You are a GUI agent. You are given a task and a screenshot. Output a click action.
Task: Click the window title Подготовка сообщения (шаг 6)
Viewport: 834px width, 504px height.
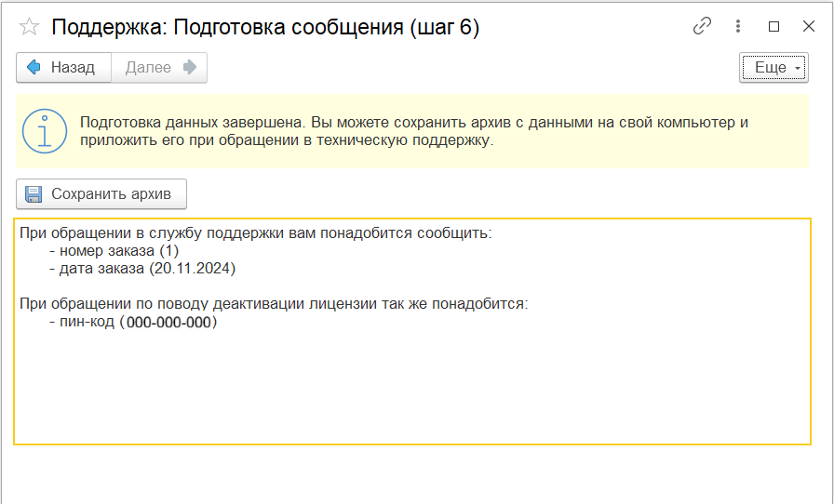coord(265,27)
